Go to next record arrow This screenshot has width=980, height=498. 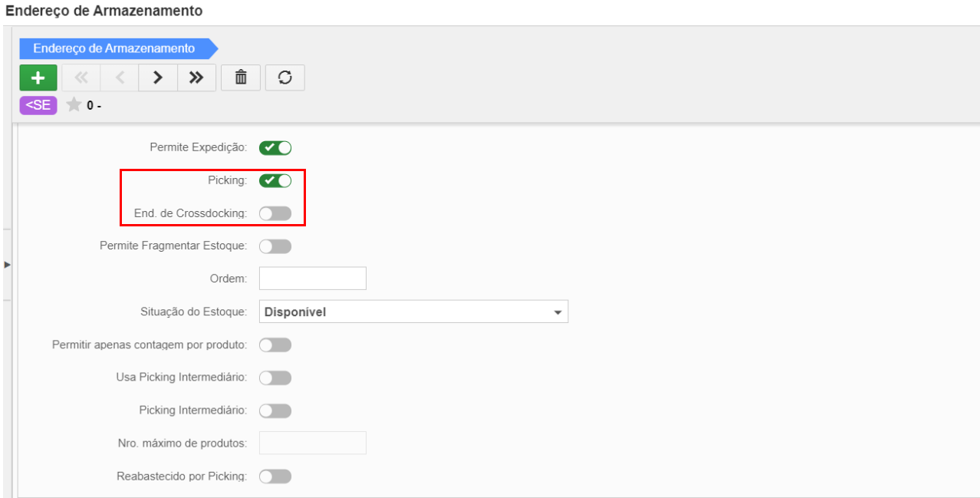pos(158,78)
